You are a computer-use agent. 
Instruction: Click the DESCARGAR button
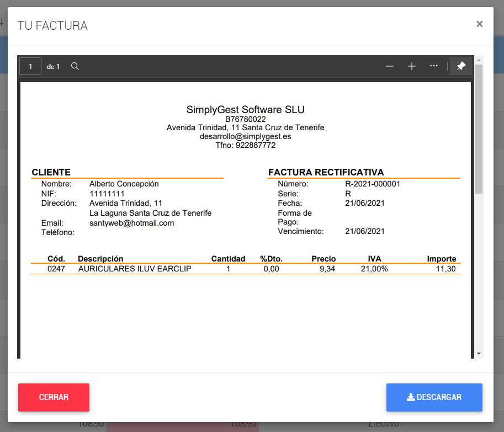[x=434, y=397]
